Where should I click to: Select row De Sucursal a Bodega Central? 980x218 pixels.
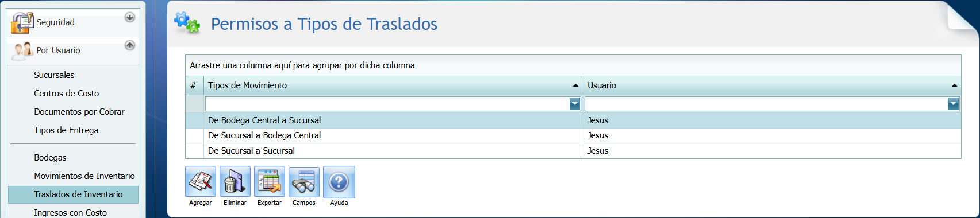tap(573, 135)
